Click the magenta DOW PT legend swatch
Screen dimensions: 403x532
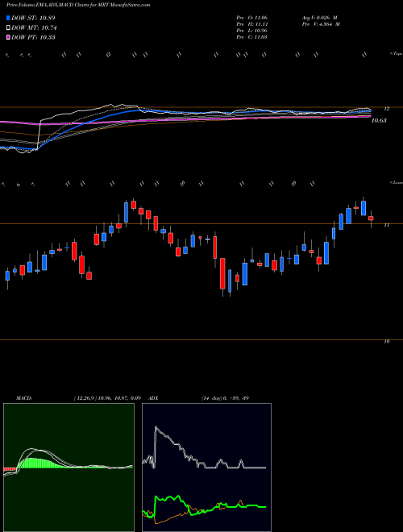point(9,37)
